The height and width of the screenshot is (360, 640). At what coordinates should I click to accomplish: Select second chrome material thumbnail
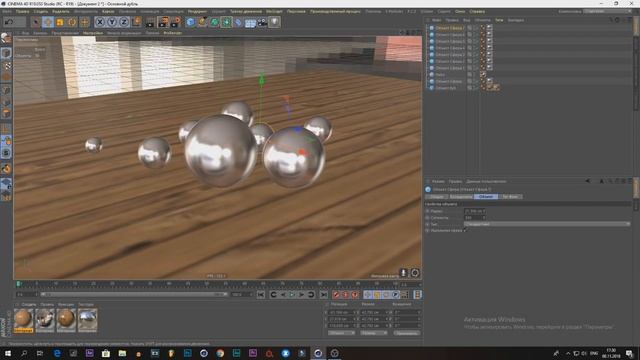coord(45,320)
